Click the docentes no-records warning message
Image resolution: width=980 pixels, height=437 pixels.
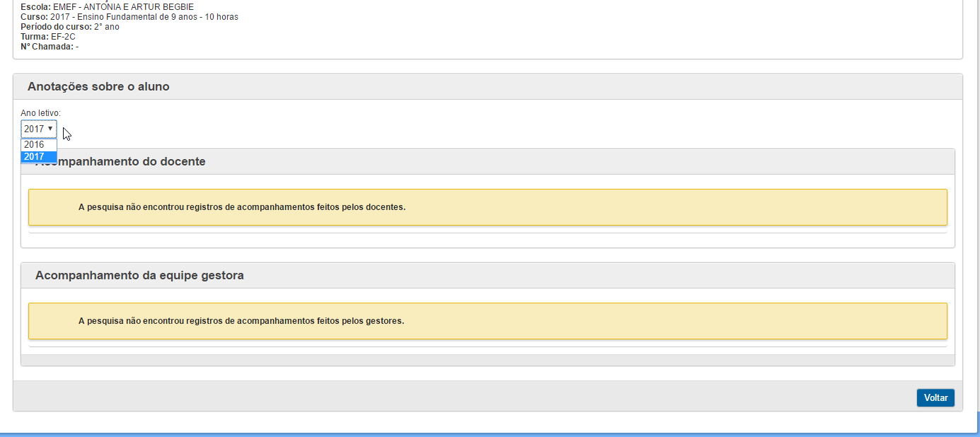click(488, 207)
